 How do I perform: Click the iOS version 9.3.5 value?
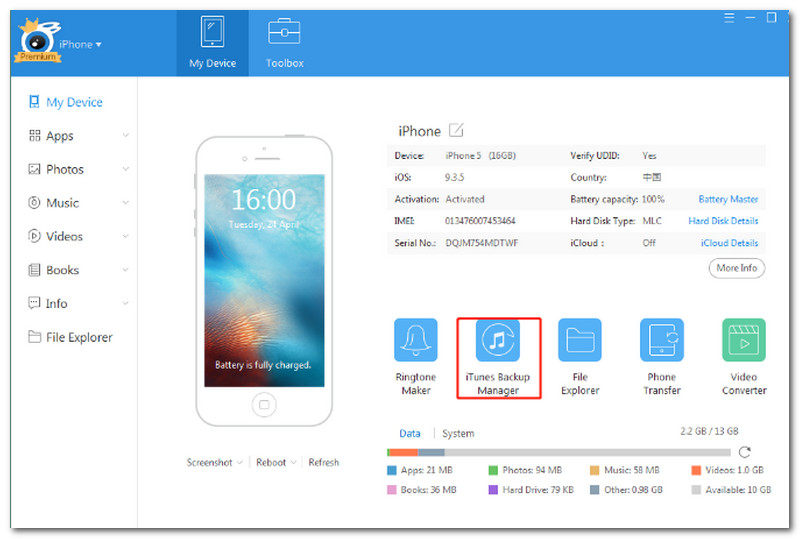tap(454, 178)
